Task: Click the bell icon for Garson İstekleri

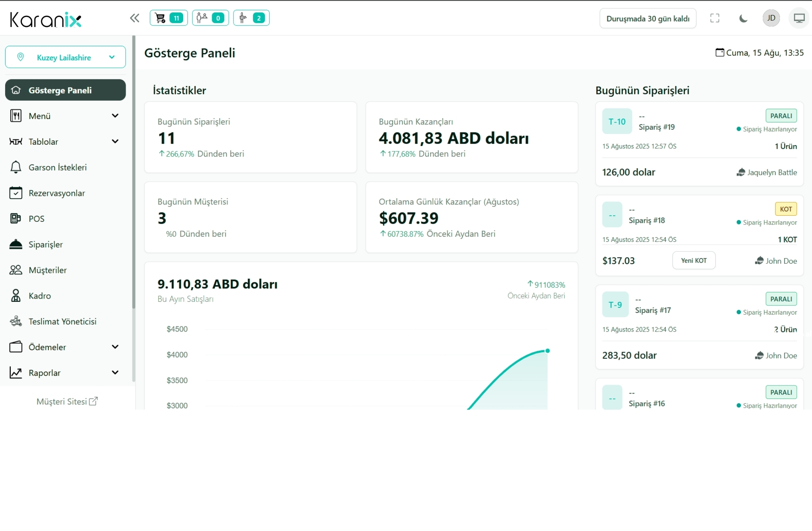Action: pos(15,167)
